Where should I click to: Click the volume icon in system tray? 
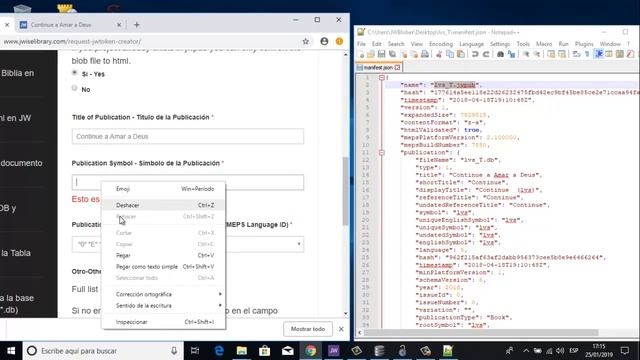(x=560, y=351)
